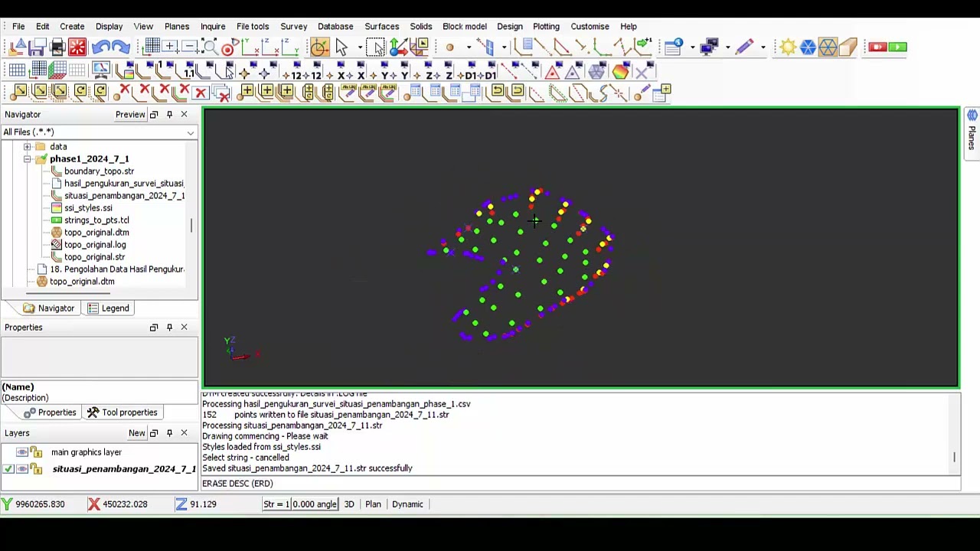Toggle lock on situasi_penambangan layer
Image resolution: width=980 pixels, height=551 pixels.
click(x=36, y=469)
